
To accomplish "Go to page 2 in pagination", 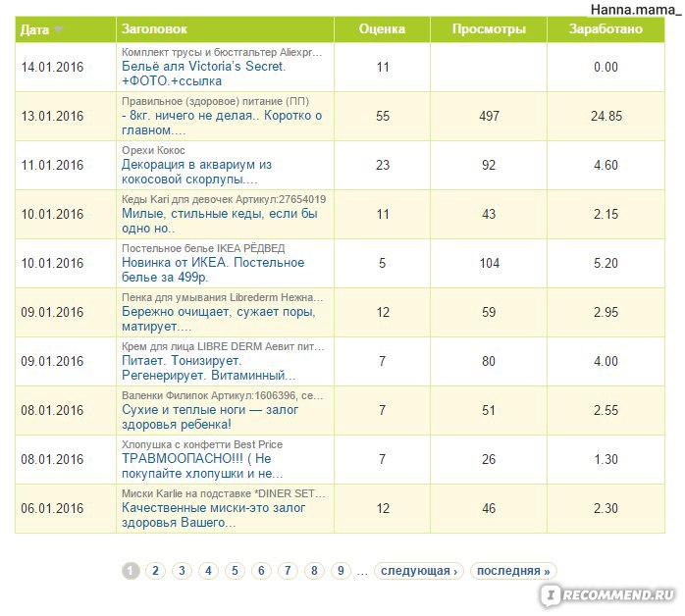I will (x=155, y=571).
